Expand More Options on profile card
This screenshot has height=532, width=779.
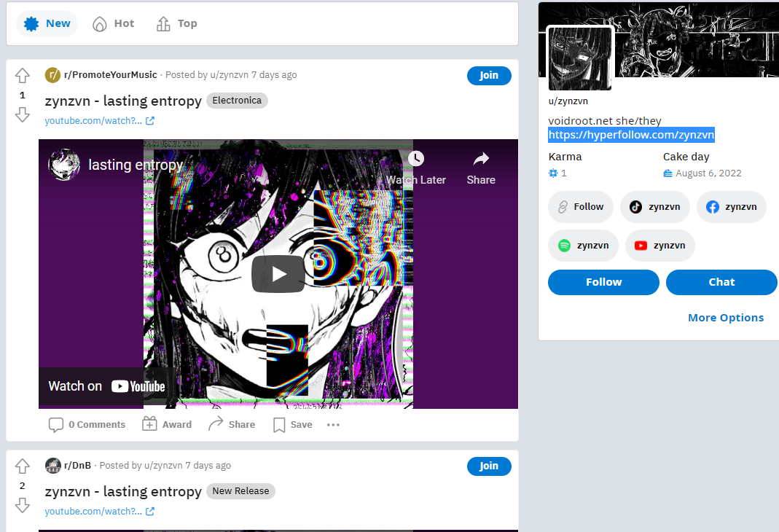(725, 318)
